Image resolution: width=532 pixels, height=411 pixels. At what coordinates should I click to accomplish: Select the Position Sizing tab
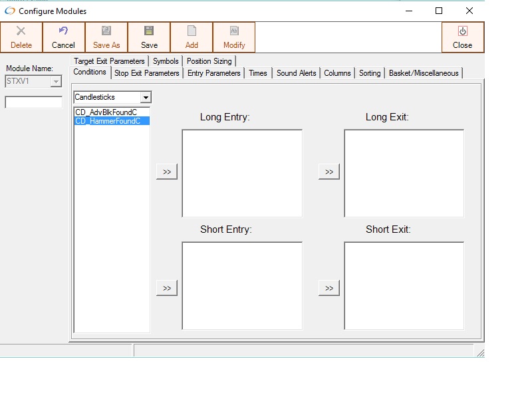tap(209, 61)
